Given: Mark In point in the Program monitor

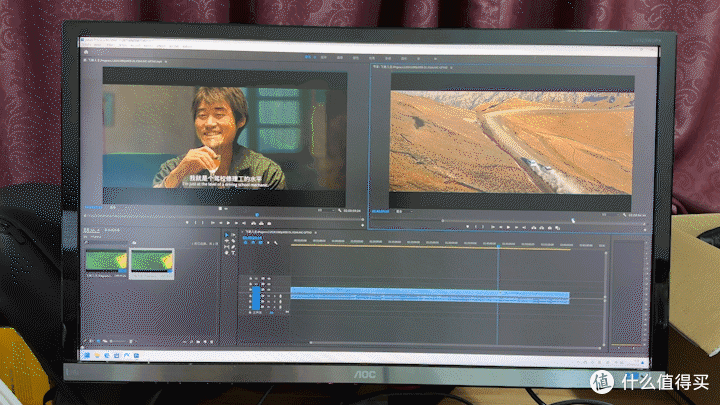Looking at the screenshot, I should (476, 227).
